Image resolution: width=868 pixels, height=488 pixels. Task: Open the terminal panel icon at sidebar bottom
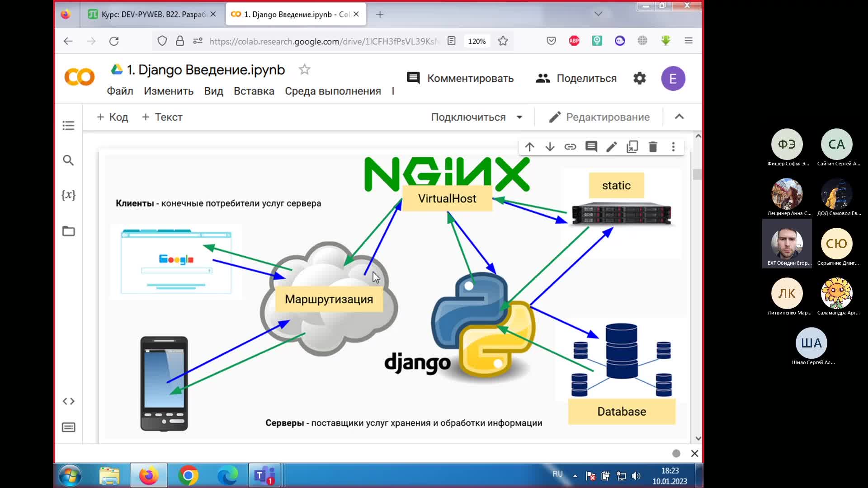(x=68, y=427)
